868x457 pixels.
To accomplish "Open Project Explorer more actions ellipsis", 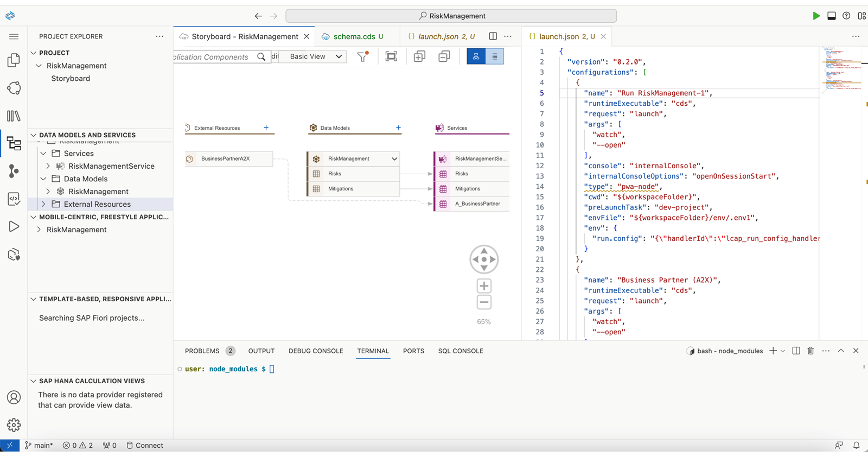I will tap(159, 36).
